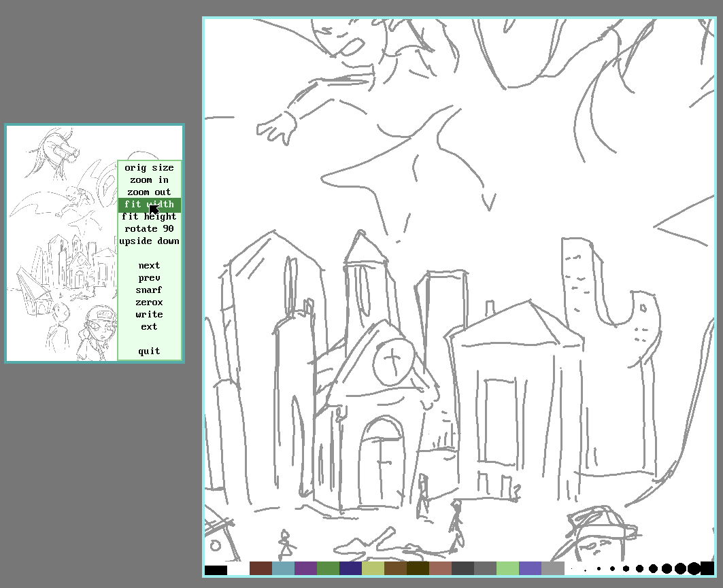Choose snarf from the page menu

pos(149,290)
